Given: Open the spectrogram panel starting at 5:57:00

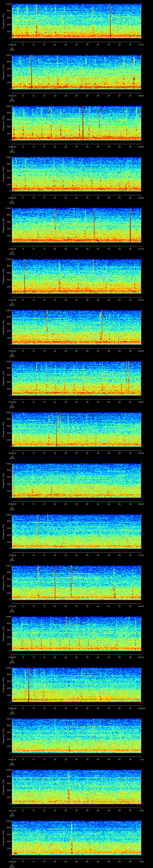Looking at the screenshot, I should click(76, 583).
